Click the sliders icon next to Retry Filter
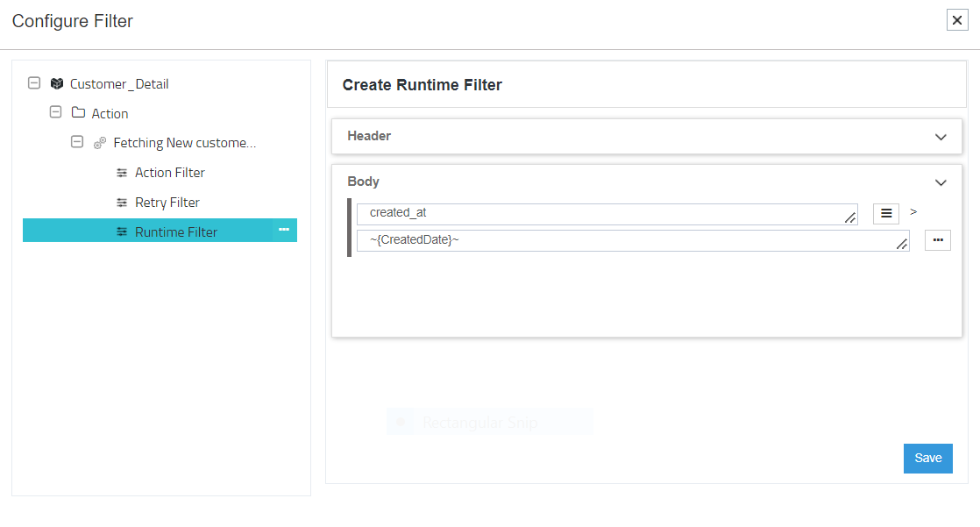The image size is (980, 527). pyautogui.click(x=122, y=203)
